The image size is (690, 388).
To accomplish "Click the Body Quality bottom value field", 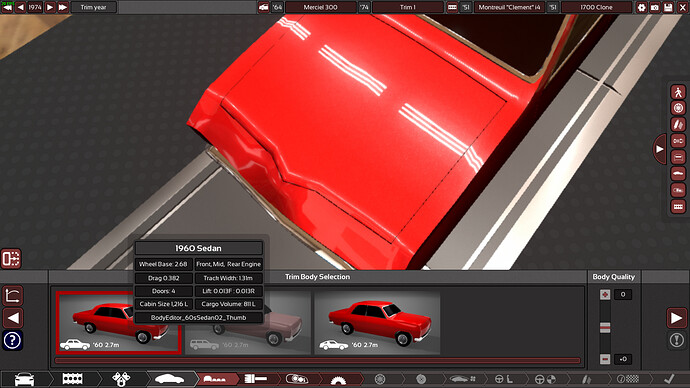I will tap(623, 359).
